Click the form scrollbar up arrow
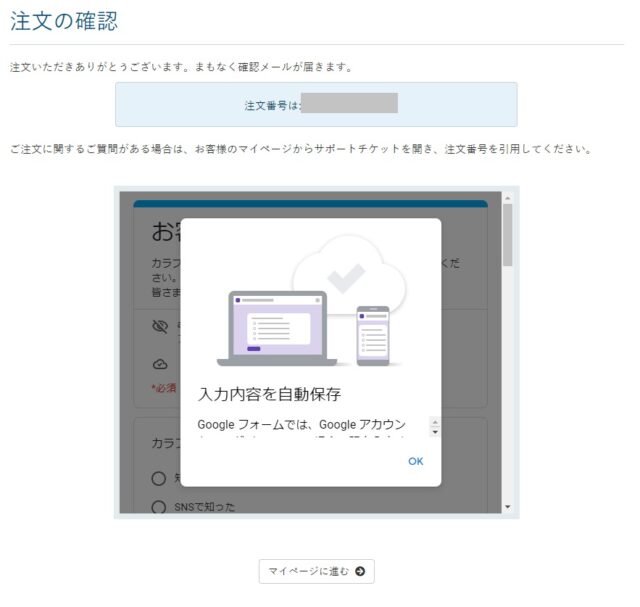This screenshot has height=607, width=640. pyautogui.click(x=507, y=198)
